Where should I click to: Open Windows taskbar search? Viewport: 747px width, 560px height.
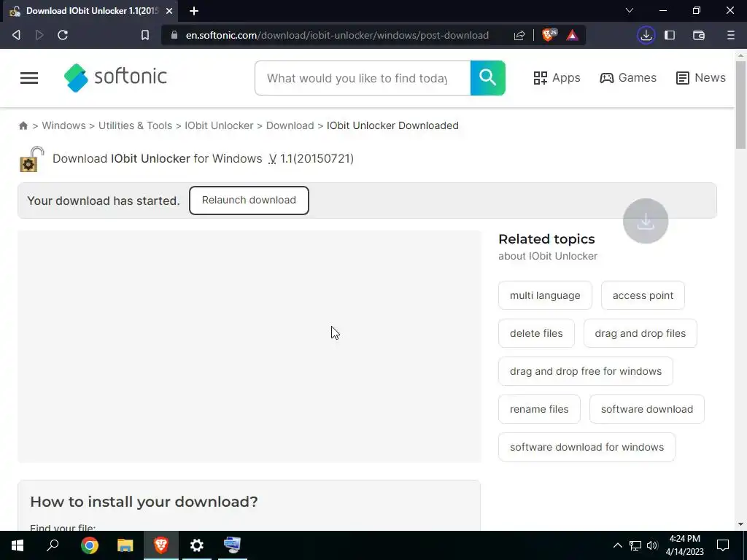53,545
